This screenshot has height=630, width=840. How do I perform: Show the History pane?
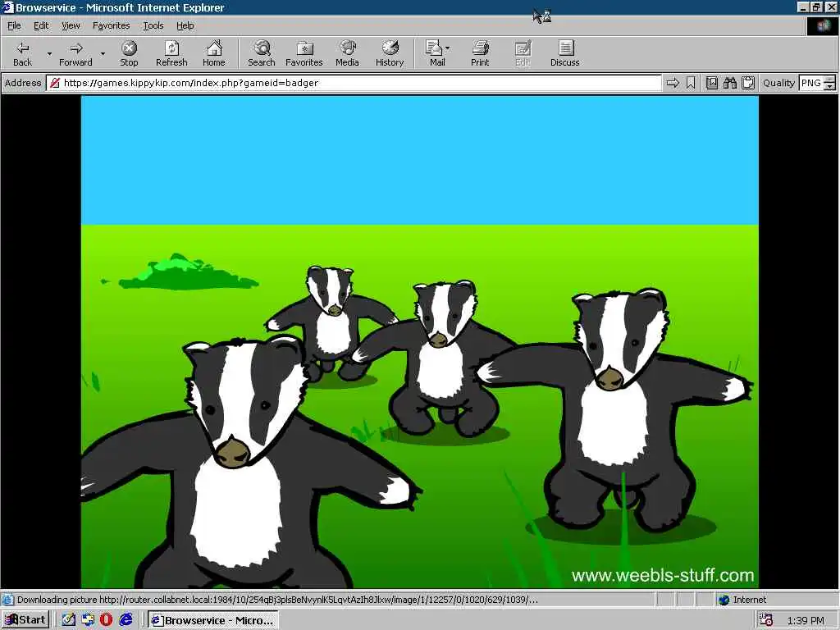coord(390,53)
